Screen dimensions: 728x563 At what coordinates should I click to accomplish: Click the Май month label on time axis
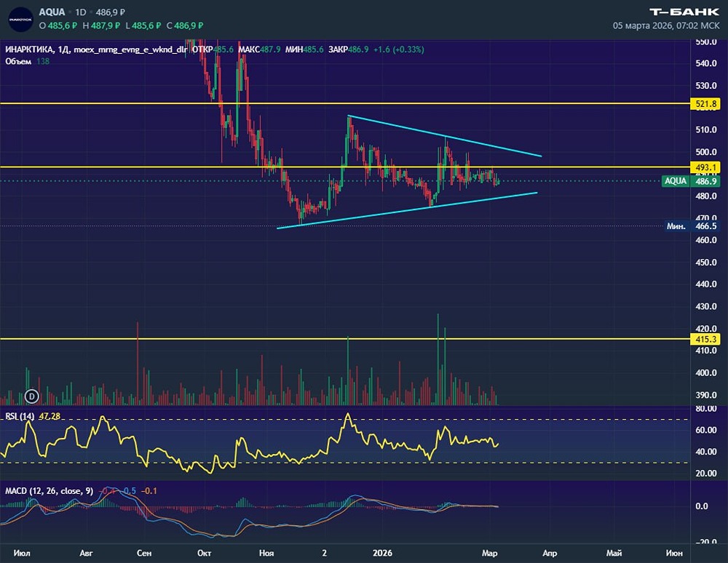click(x=614, y=553)
